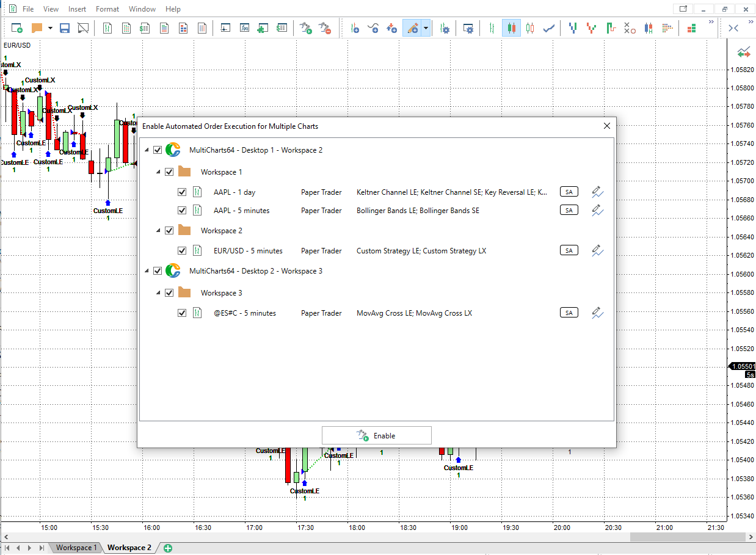Switch the chart to candlestick style
The image size is (756, 555).
[511, 27]
